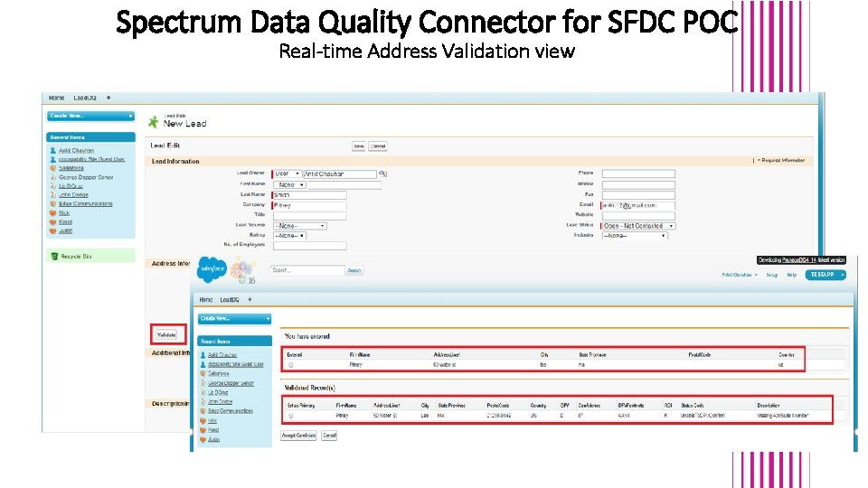Click the Search button next to the search box
The height and width of the screenshot is (488, 868).
354,270
